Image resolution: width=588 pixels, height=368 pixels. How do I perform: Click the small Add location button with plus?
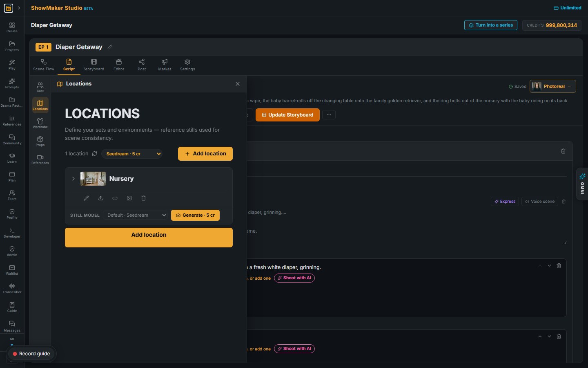tap(205, 154)
